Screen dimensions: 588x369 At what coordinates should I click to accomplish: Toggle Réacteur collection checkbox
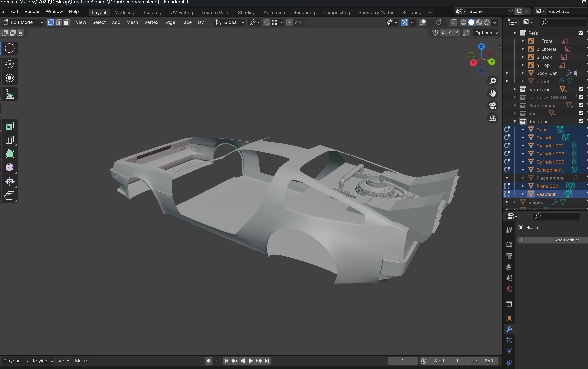(581, 121)
